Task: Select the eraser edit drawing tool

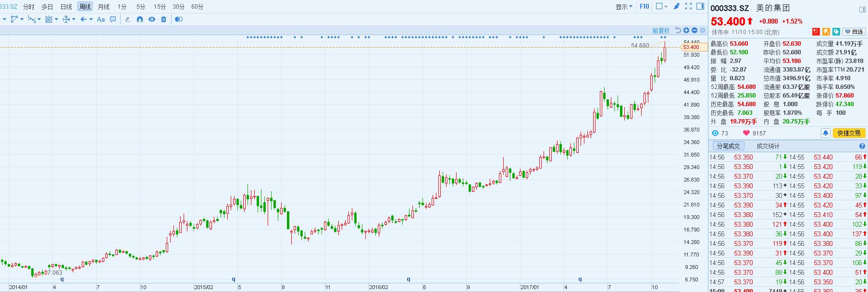Action: (127, 19)
